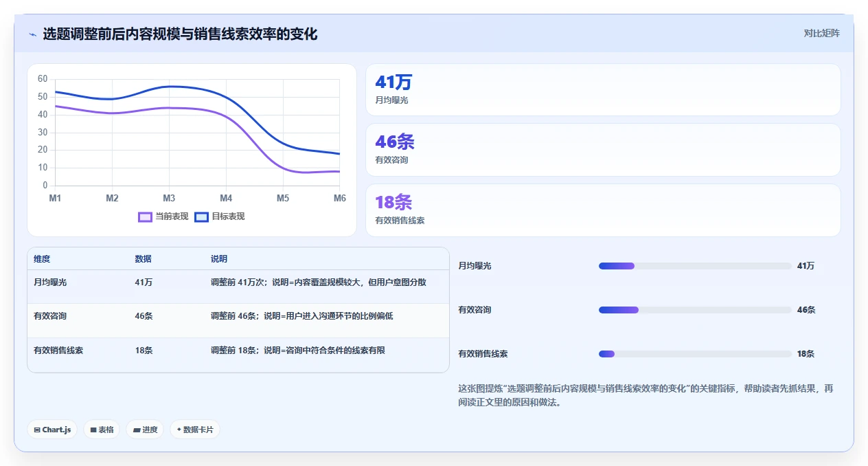The image size is (868, 466).
Task: Click the 数据 column header
Action: click(x=144, y=259)
